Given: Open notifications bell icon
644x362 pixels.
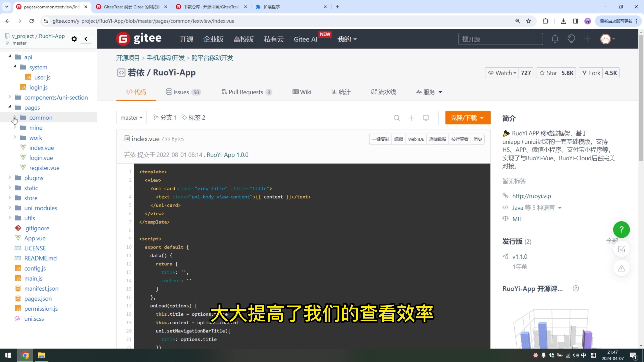Looking at the screenshot, I should pos(555,39).
